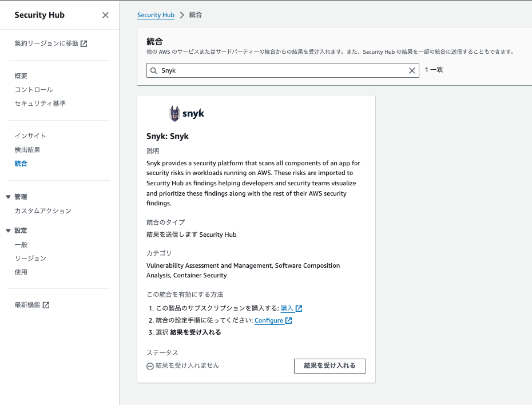Collapse the 設定 section triangle

pos(8,231)
